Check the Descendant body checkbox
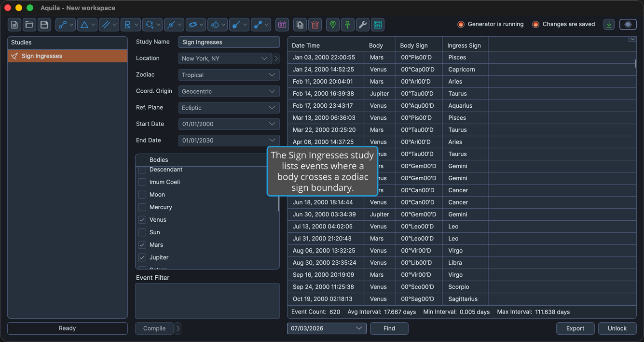 click(x=142, y=170)
